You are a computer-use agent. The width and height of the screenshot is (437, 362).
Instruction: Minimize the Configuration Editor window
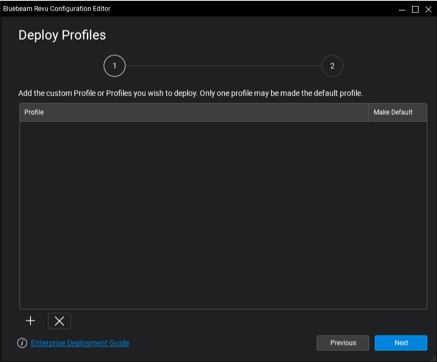pos(402,9)
